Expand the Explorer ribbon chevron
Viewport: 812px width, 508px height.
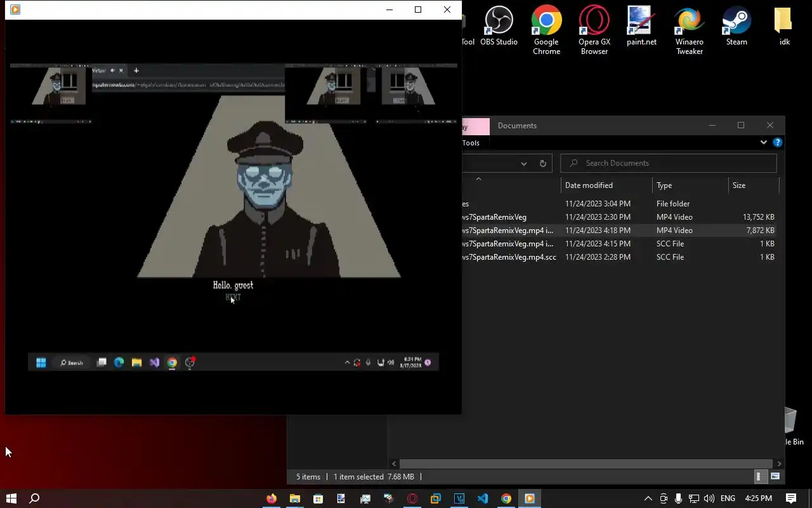click(763, 143)
